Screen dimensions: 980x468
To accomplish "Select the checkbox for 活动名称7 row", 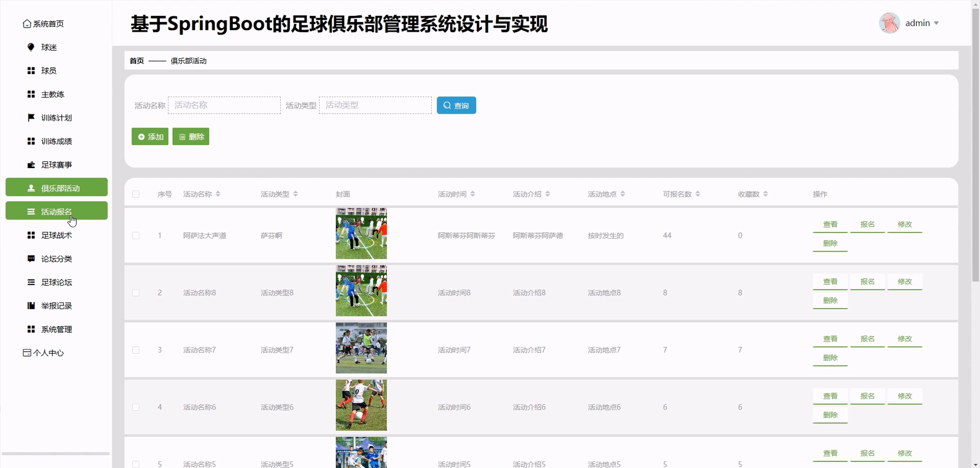I will click(x=135, y=350).
